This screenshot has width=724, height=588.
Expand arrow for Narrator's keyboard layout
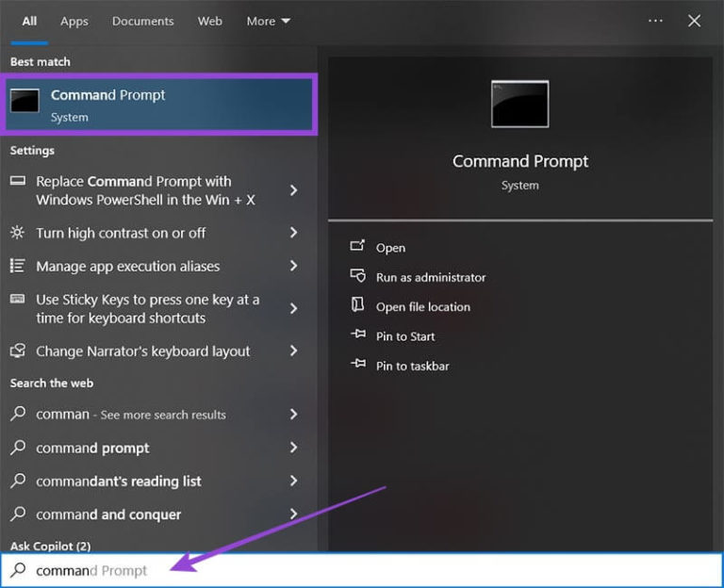[294, 351]
